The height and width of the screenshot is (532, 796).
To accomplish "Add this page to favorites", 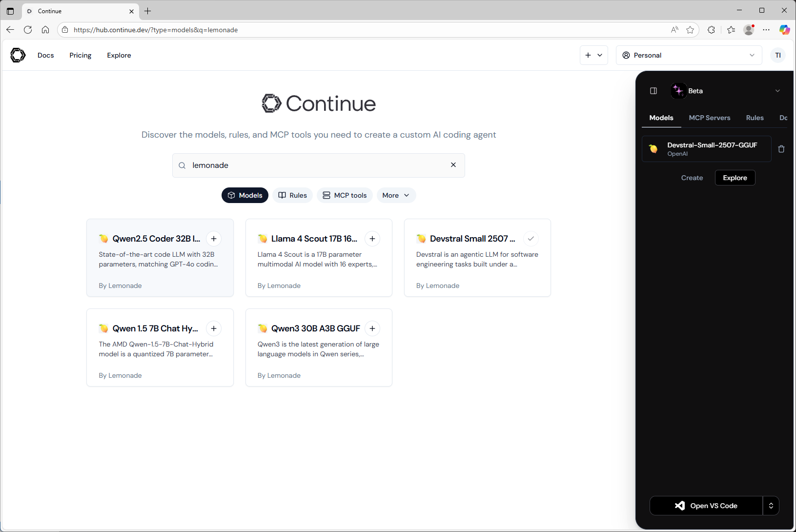I will tap(690, 30).
